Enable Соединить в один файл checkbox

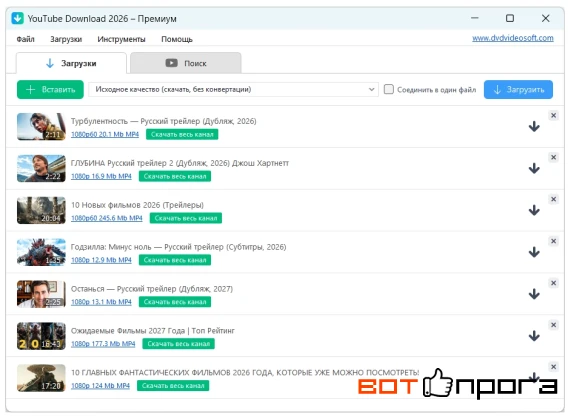[x=389, y=89]
